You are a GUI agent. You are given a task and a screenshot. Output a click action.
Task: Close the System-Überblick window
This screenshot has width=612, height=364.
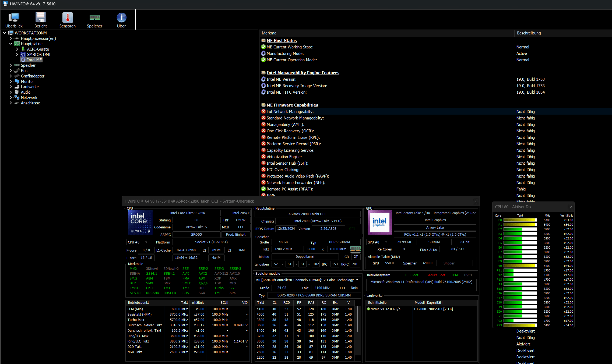pyautogui.click(x=476, y=201)
